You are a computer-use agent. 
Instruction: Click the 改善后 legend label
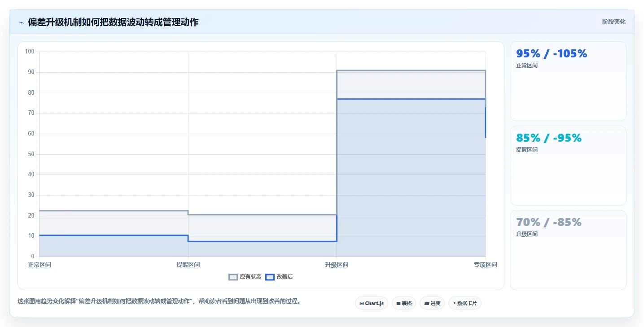coord(285,277)
